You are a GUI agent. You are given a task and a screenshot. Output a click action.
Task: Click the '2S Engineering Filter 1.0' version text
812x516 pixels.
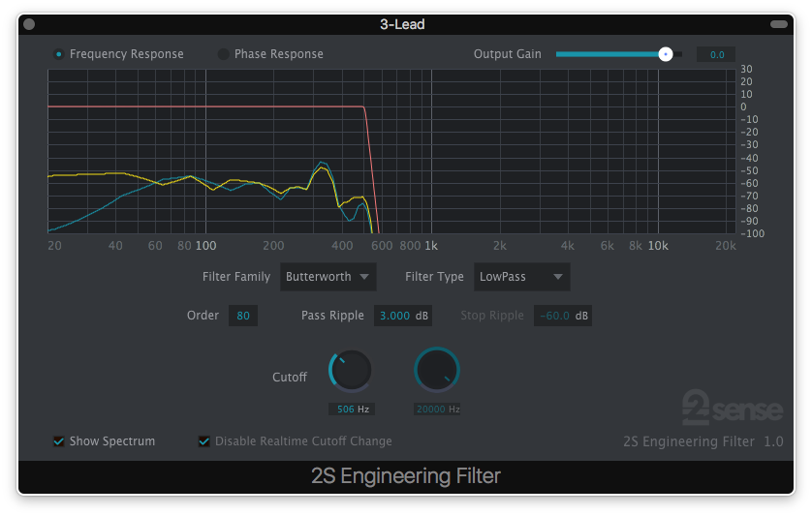703,441
